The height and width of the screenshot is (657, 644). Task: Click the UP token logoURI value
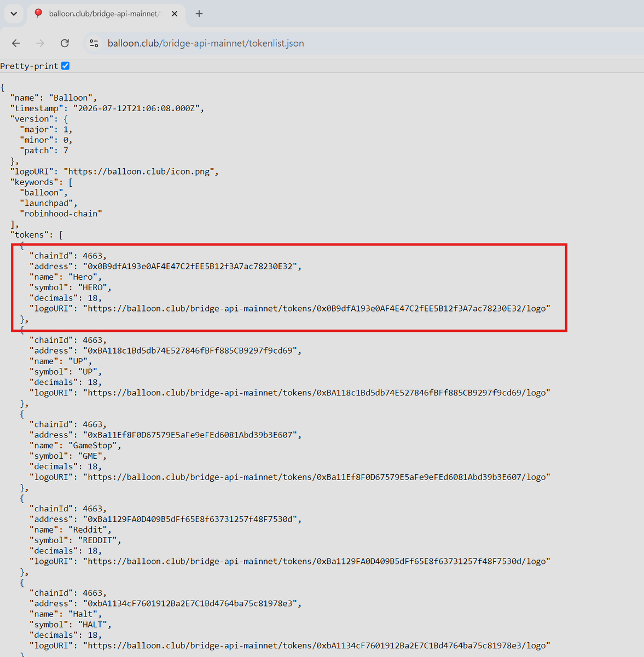[x=317, y=393]
